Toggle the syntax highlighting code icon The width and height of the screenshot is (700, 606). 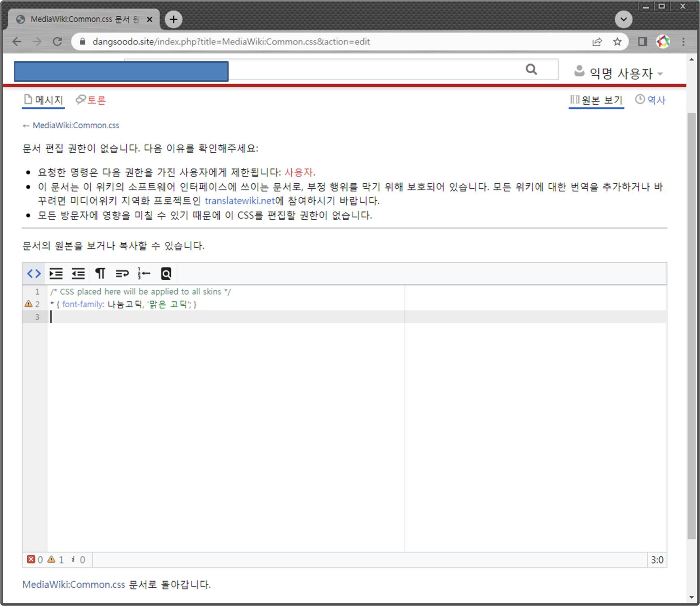(34, 274)
